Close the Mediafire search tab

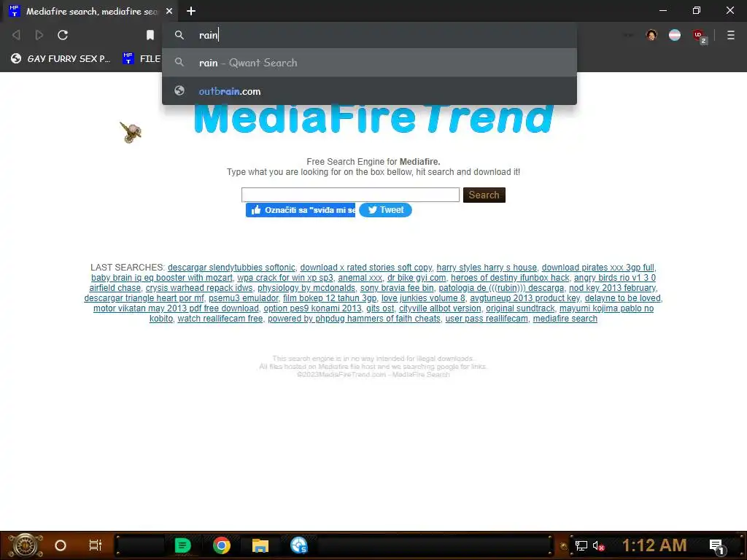click(169, 11)
